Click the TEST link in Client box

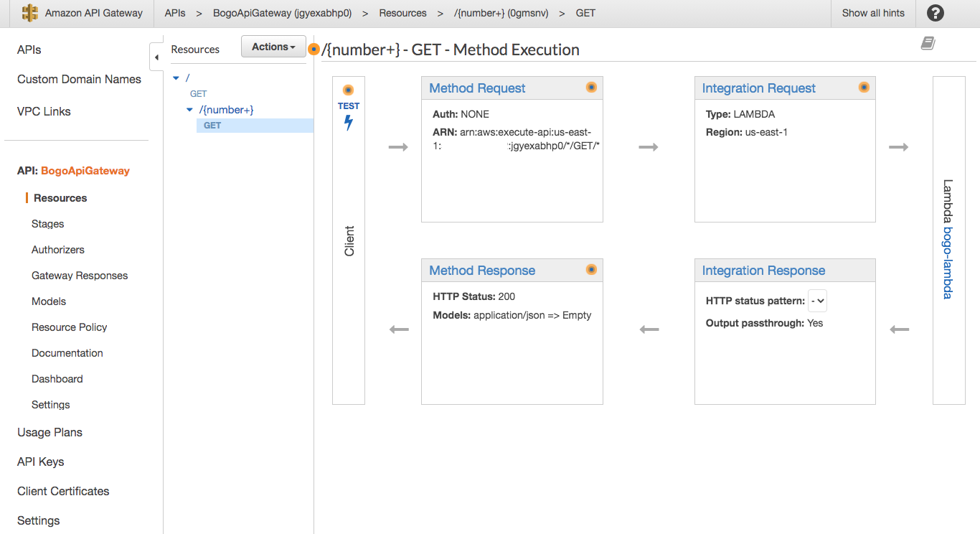pyautogui.click(x=349, y=106)
